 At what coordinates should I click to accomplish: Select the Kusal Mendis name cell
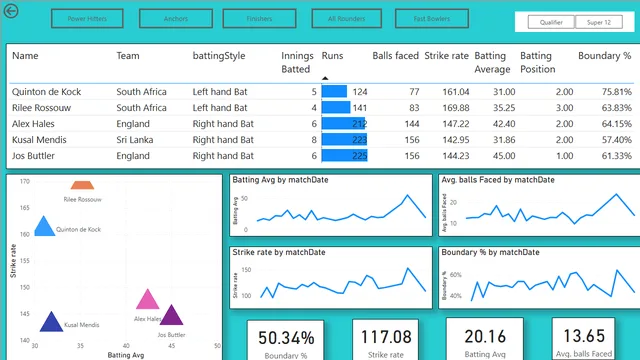39,140
